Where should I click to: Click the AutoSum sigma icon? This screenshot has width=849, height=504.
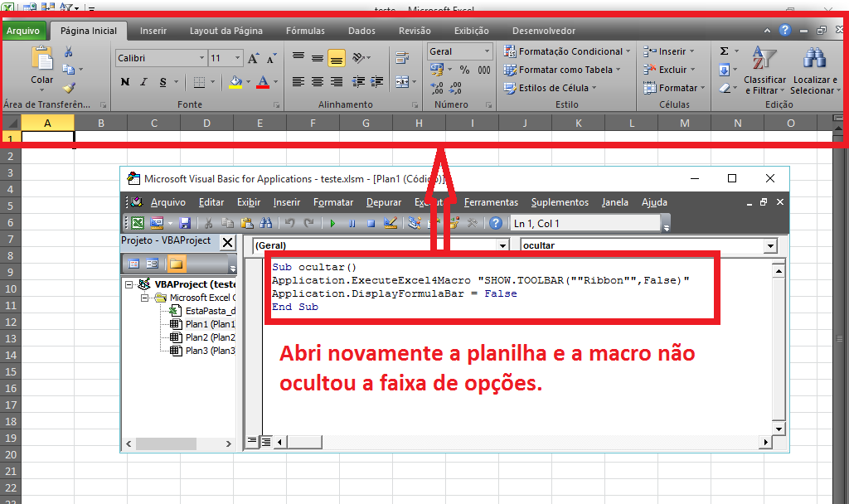point(724,51)
